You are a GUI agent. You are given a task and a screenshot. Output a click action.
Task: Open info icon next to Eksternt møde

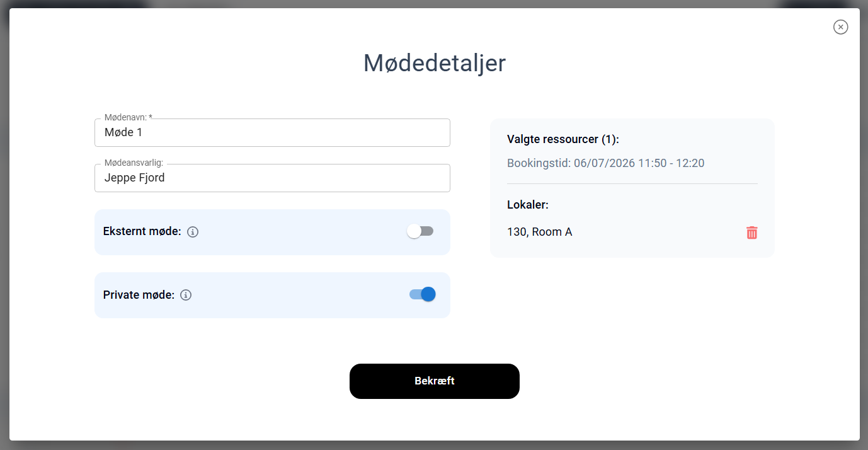click(193, 232)
